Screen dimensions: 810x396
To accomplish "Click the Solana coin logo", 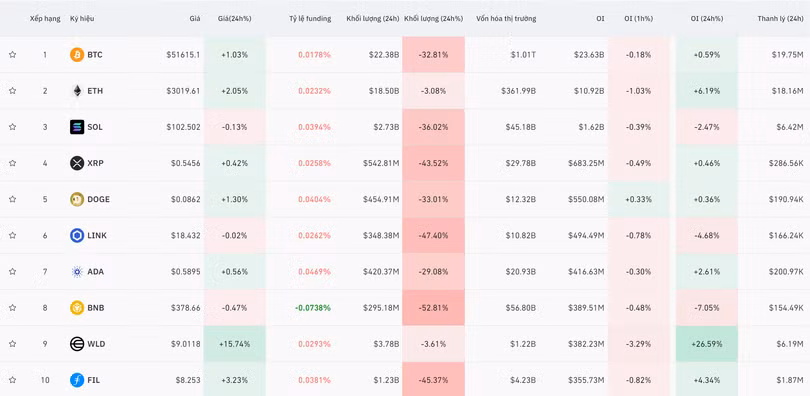I will tap(77, 127).
